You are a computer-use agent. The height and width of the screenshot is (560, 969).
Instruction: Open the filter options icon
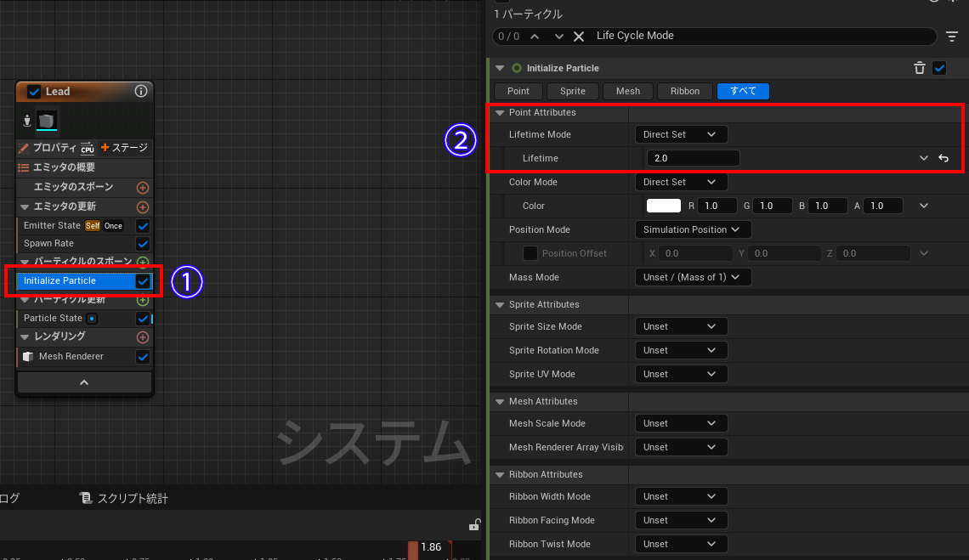(x=952, y=37)
